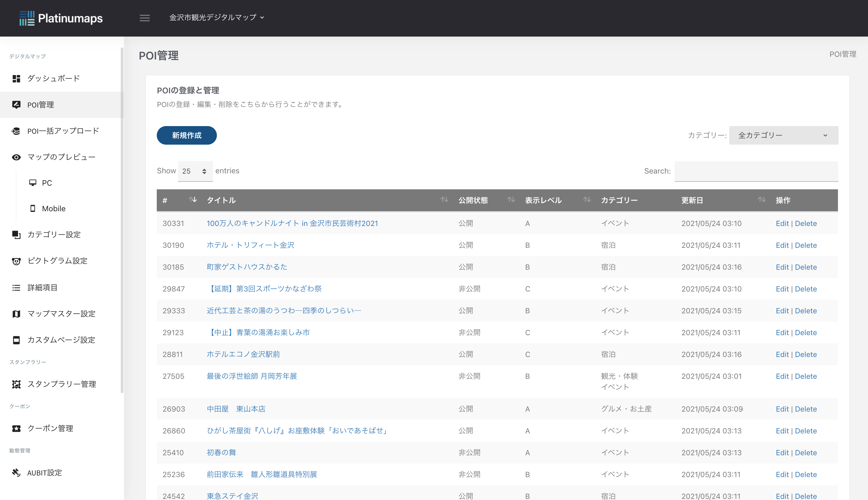Image resolution: width=868 pixels, height=500 pixels.
Task: Toggle the sidebar with the hamburger icon
Action: pyautogui.click(x=145, y=18)
